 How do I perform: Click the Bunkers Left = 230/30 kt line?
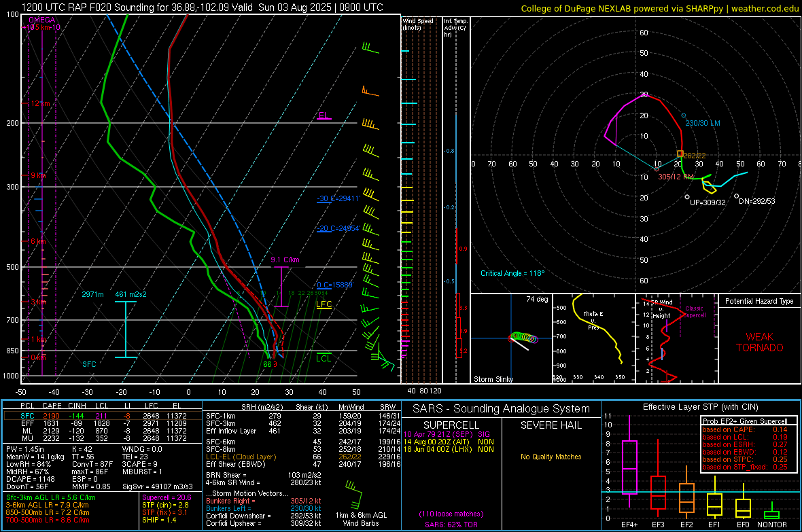click(264, 508)
